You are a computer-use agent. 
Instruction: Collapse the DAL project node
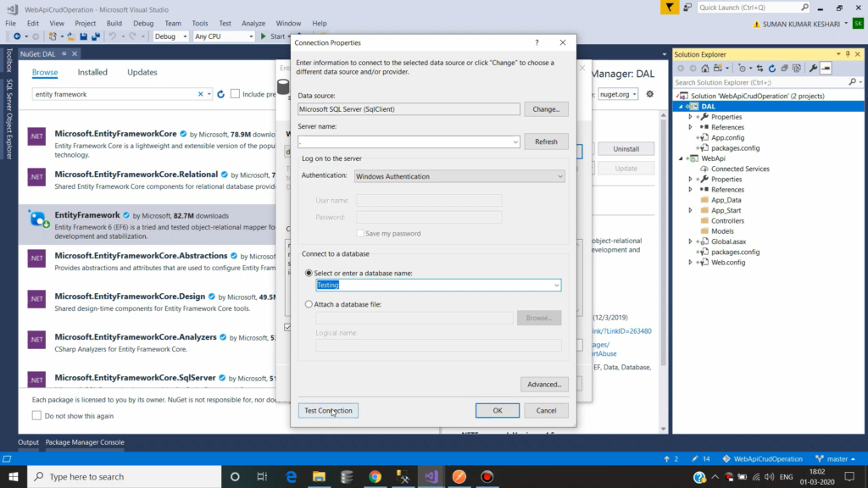681,106
